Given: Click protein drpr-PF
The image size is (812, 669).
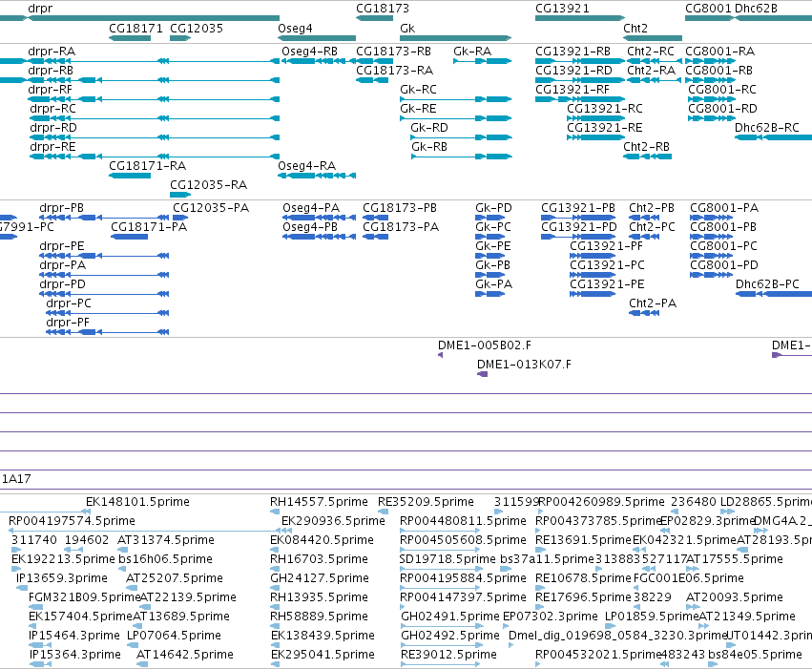Looking at the screenshot, I should (x=108, y=332).
